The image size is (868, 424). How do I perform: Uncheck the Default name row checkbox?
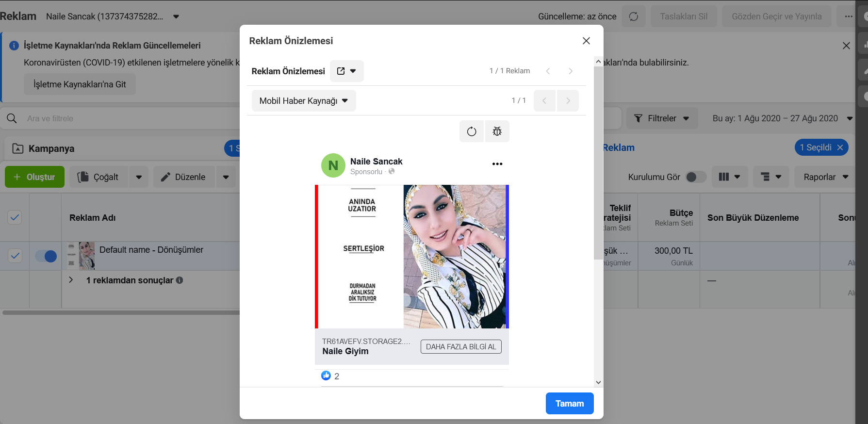tap(15, 256)
